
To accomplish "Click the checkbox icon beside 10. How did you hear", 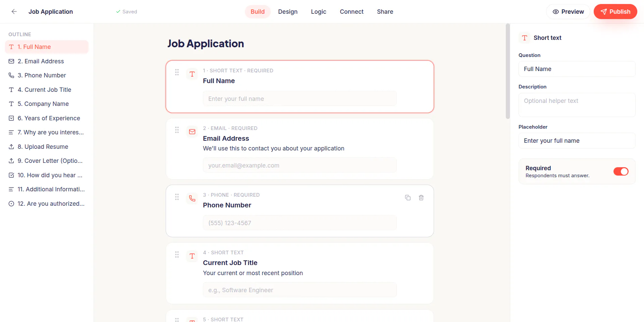I will 11,175.
